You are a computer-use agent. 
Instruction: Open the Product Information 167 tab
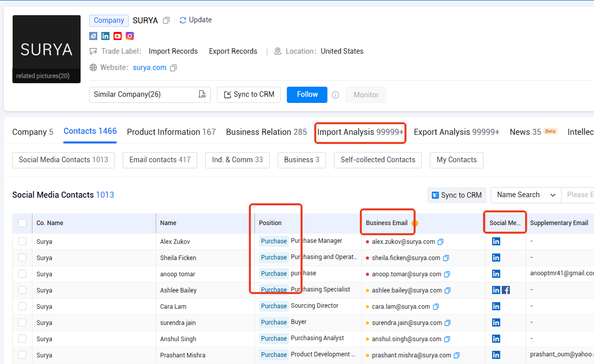tap(171, 132)
